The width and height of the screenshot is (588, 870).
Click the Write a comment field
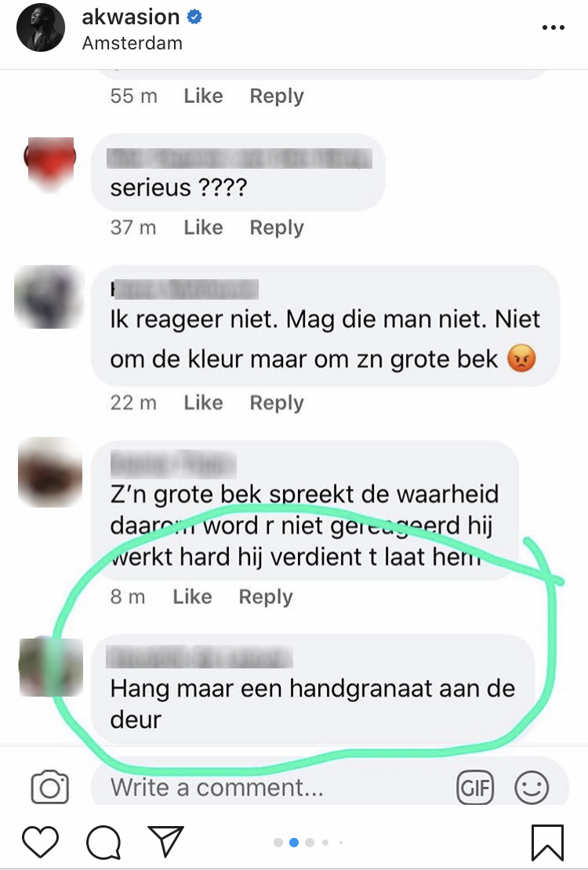(330, 788)
